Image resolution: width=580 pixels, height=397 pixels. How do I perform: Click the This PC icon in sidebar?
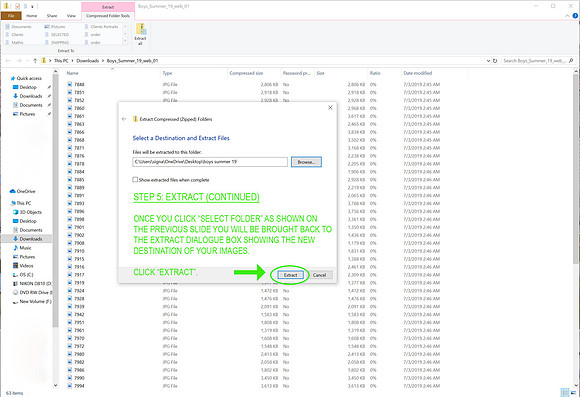click(13, 203)
